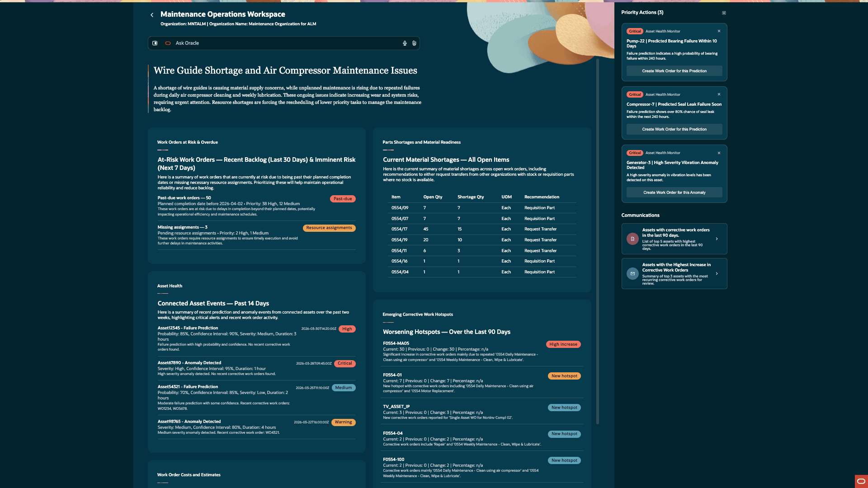Click the microphone icon in the Ask Oracle bar
This screenshot has width=868, height=488.
(x=404, y=43)
